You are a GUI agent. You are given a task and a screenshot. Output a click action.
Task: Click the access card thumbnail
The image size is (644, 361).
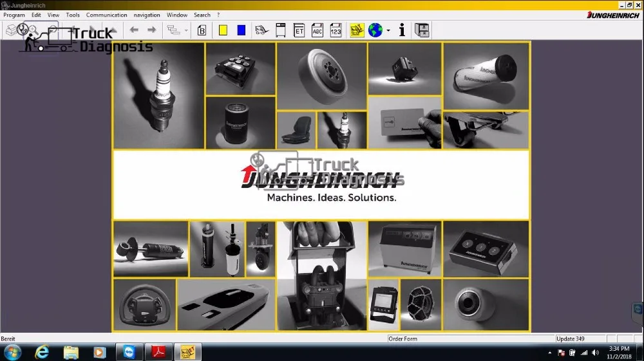coord(404,123)
